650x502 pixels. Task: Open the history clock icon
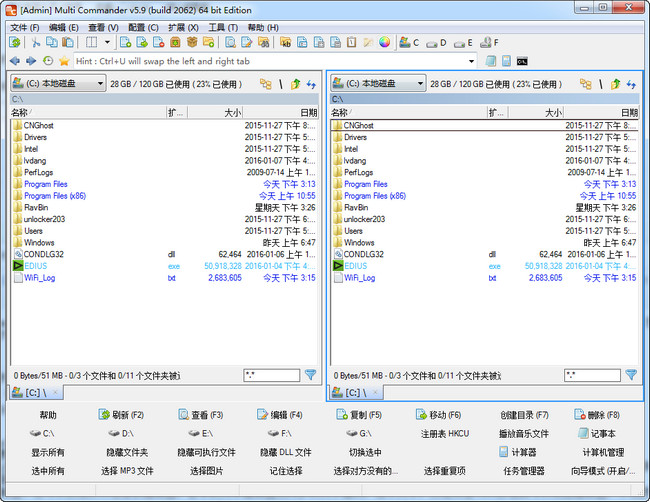[48, 61]
